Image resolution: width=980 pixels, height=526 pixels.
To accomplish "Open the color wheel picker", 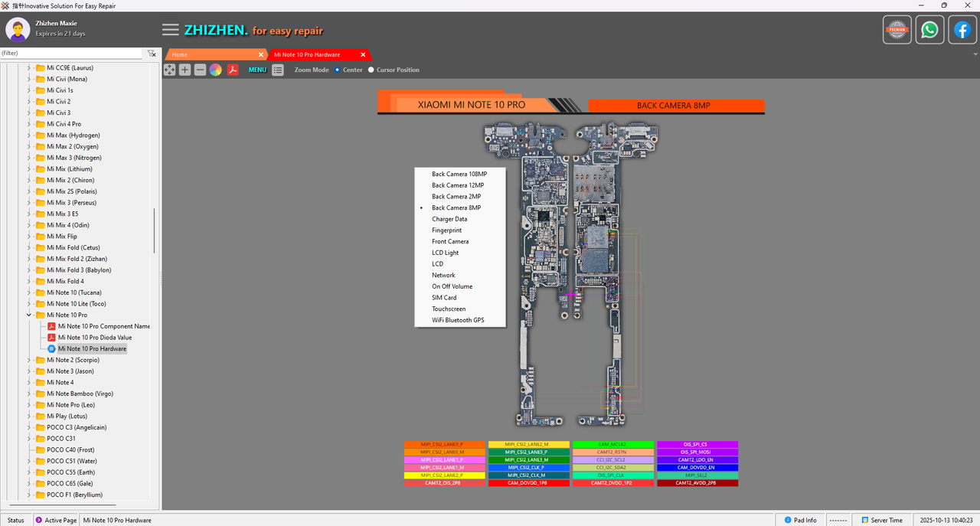I will click(x=215, y=70).
